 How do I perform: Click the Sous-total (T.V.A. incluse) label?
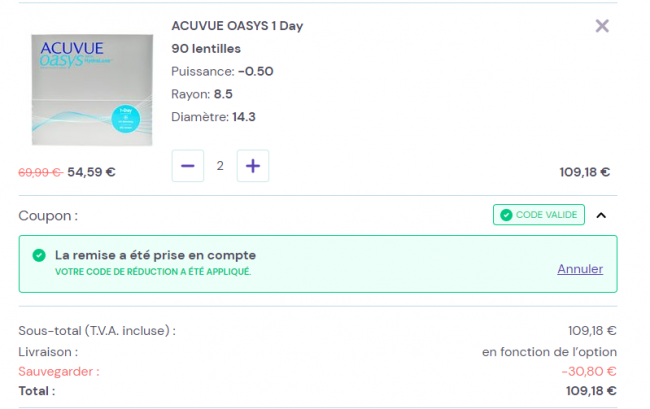[97, 331]
